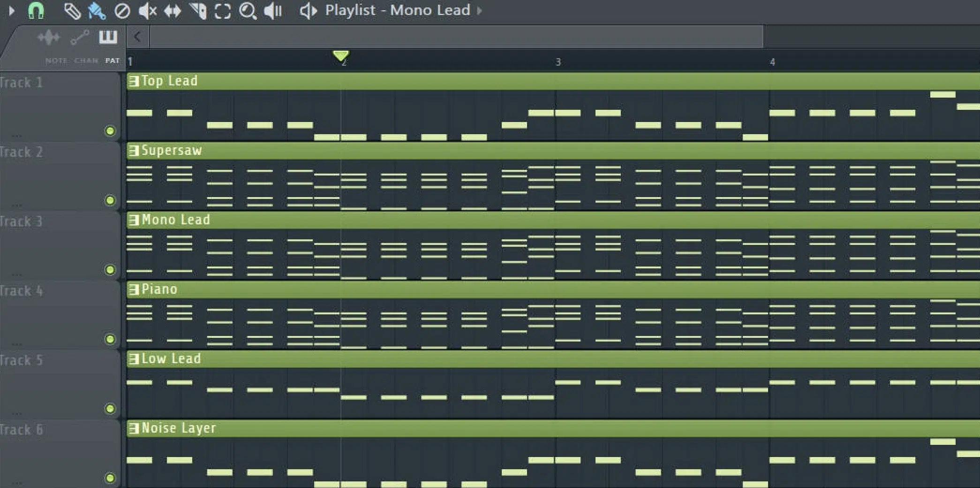Mute Track 6 using its green LED
980x488 pixels.
110,478
